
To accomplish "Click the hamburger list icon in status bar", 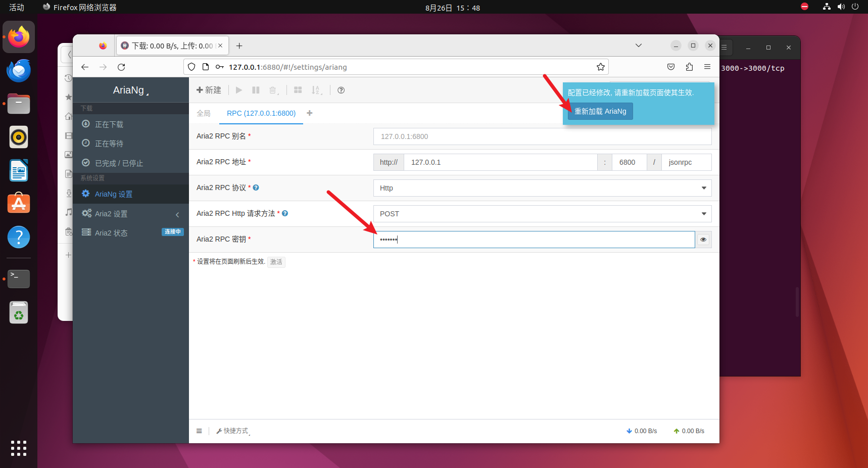I will (199, 431).
